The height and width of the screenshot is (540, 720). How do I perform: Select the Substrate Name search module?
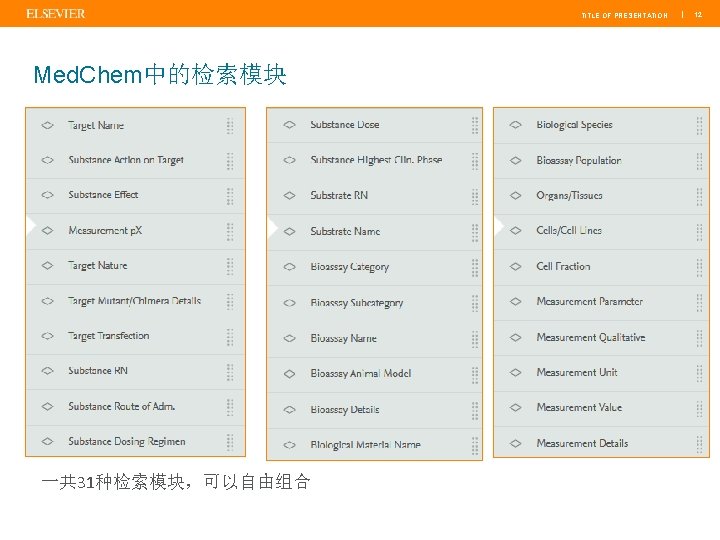(x=375, y=231)
